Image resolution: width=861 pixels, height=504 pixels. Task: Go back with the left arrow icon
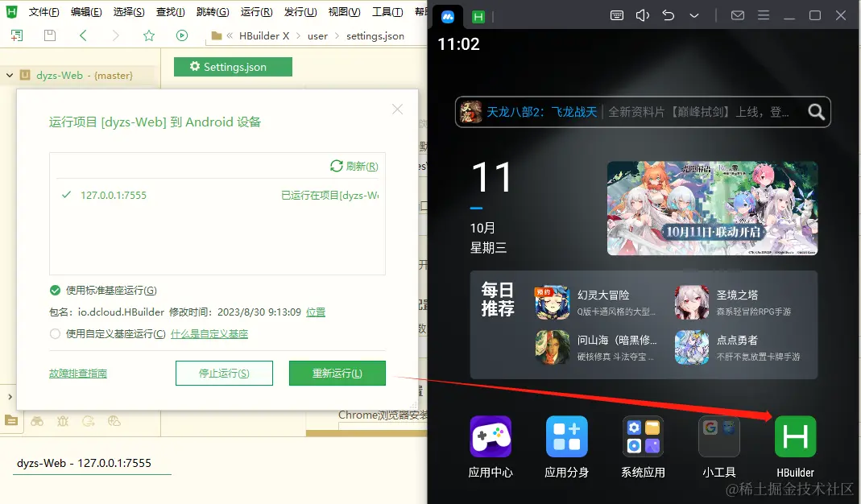[x=83, y=35]
